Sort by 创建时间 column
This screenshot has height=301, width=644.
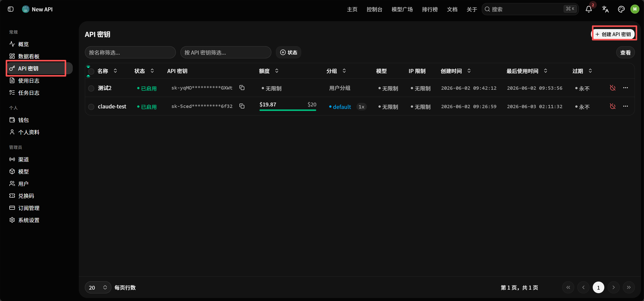456,71
